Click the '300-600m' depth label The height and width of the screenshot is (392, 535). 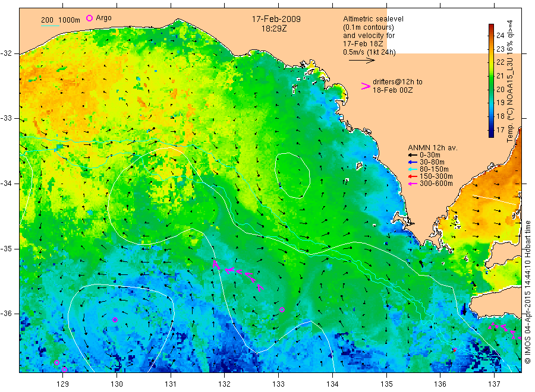436,184
